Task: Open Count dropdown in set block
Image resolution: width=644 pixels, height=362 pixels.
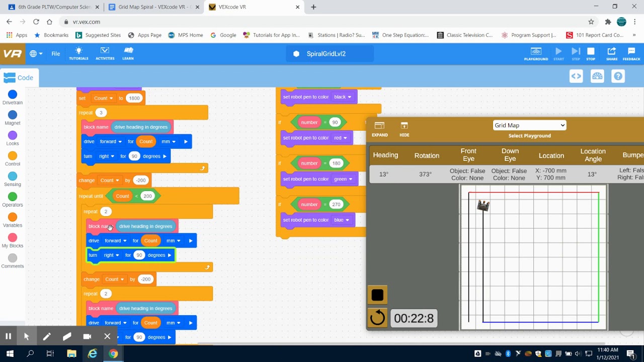Action: coord(104,98)
